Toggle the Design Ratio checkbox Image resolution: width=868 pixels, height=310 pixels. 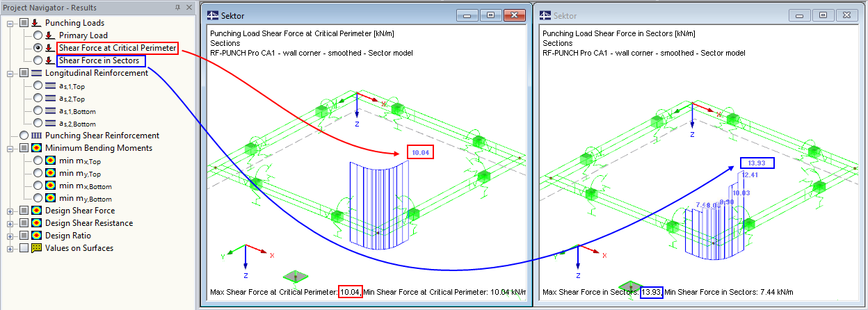tap(24, 236)
